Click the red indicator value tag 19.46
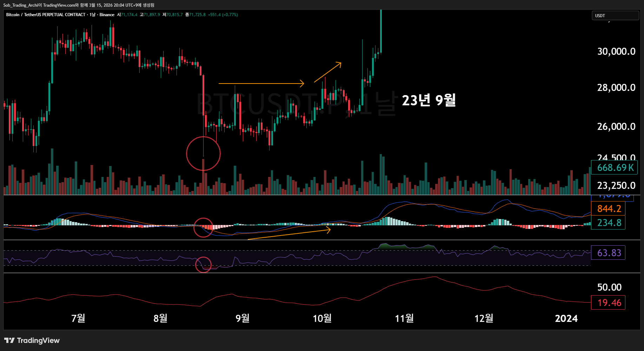Viewport: 644px width, 351px height. pos(608,303)
